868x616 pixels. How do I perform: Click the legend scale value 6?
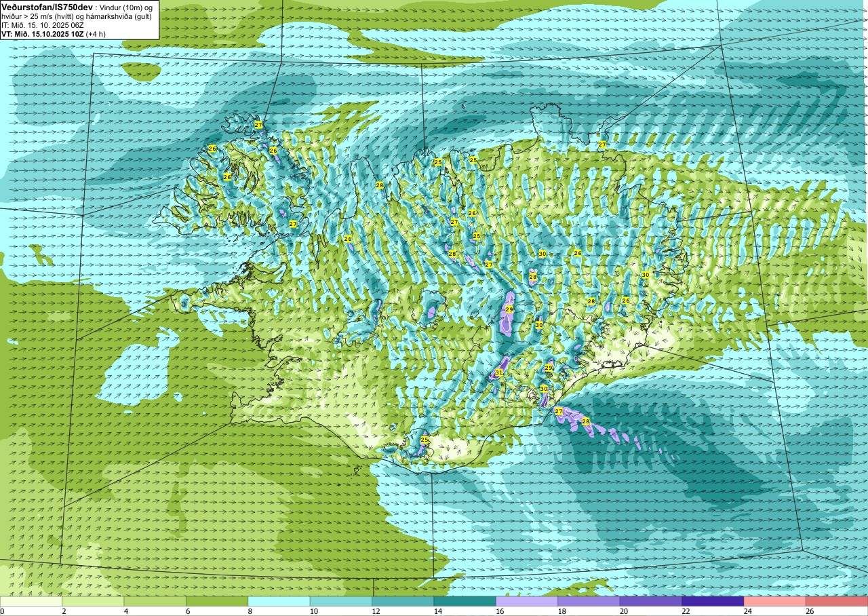[x=187, y=611]
